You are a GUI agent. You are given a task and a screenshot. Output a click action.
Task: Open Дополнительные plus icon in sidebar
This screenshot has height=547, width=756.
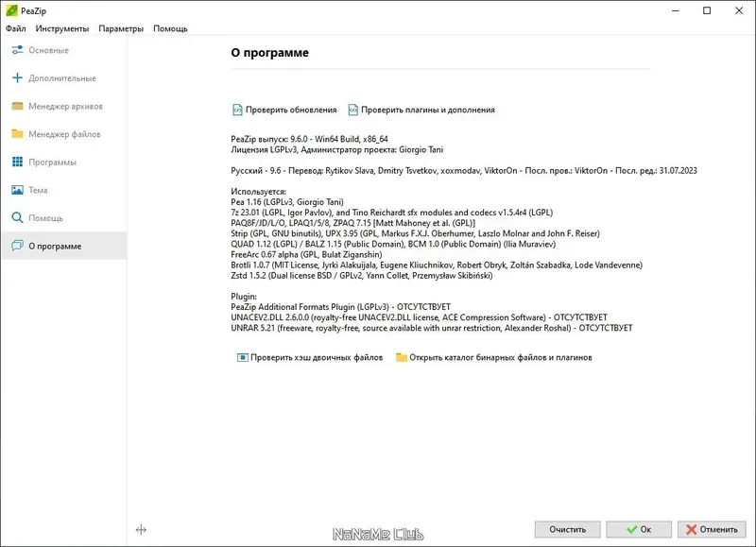(17, 77)
